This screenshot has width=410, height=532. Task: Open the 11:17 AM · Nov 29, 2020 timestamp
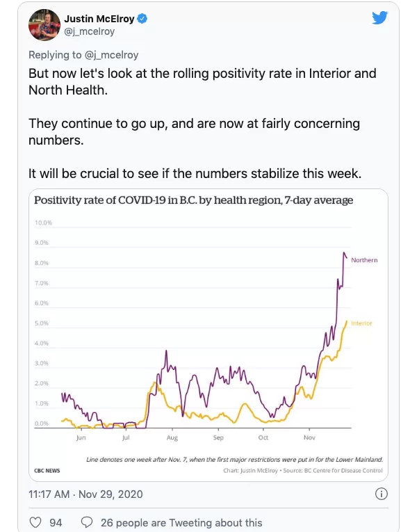pos(85,494)
